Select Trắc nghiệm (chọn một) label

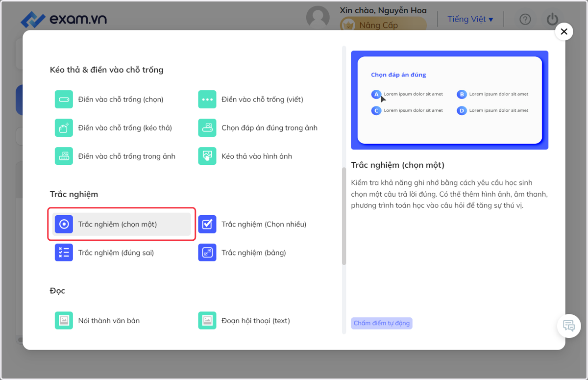118,224
